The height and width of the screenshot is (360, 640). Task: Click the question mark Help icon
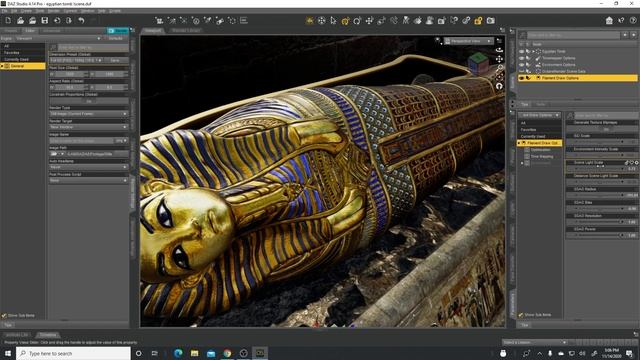633,20
